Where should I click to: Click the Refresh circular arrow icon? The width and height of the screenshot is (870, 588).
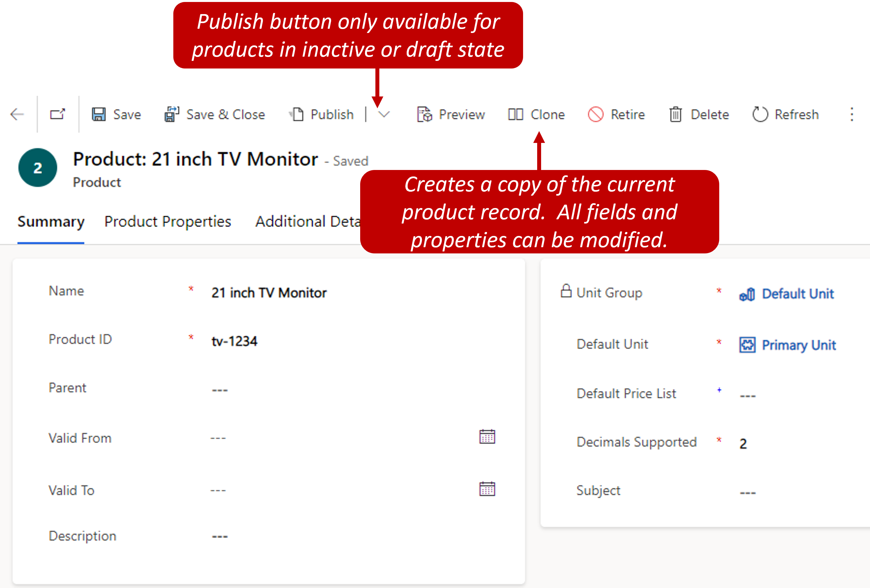pos(760,114)
